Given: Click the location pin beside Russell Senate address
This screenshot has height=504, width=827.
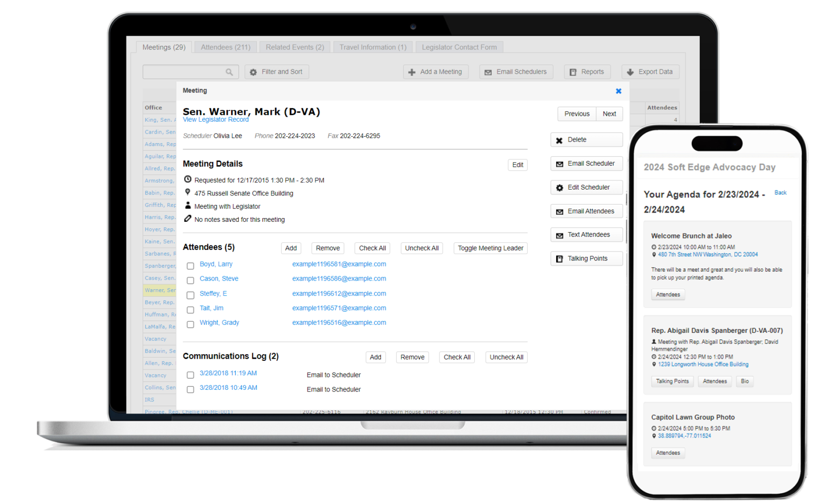Looking at the screenshot, I should 187,192.
